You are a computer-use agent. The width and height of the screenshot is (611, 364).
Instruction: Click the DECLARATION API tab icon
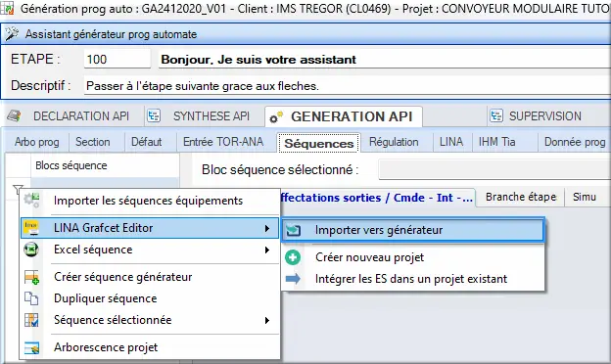pyautogui.click(x=15, y=116)
